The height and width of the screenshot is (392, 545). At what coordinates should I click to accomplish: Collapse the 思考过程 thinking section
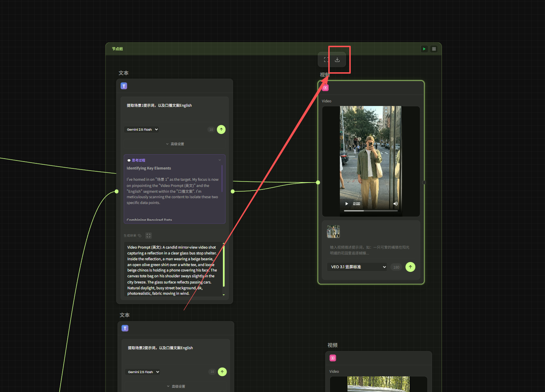(220, 160)
